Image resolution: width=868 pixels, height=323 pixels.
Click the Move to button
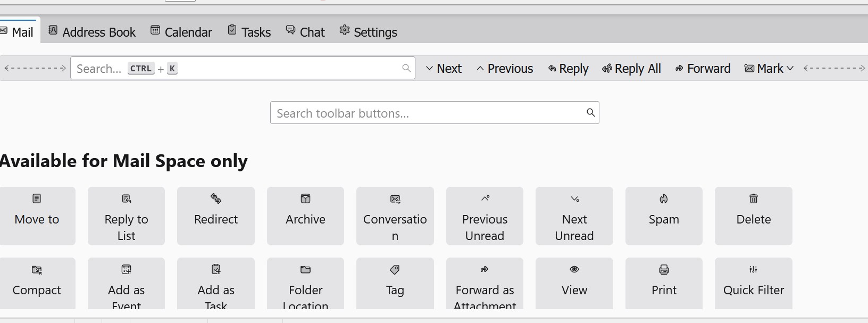pyautogui.click(x=37, y=216)
